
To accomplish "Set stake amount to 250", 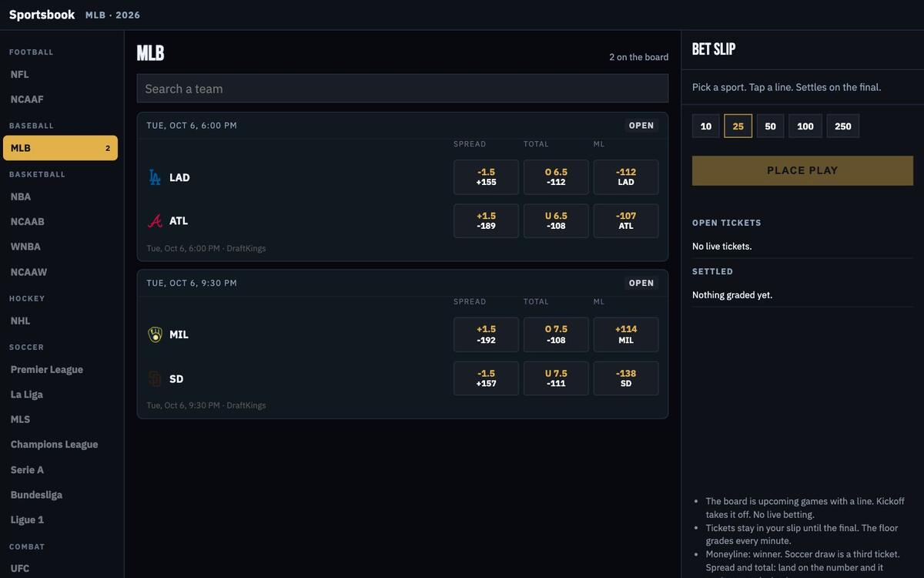I will (x=843, y=126).
